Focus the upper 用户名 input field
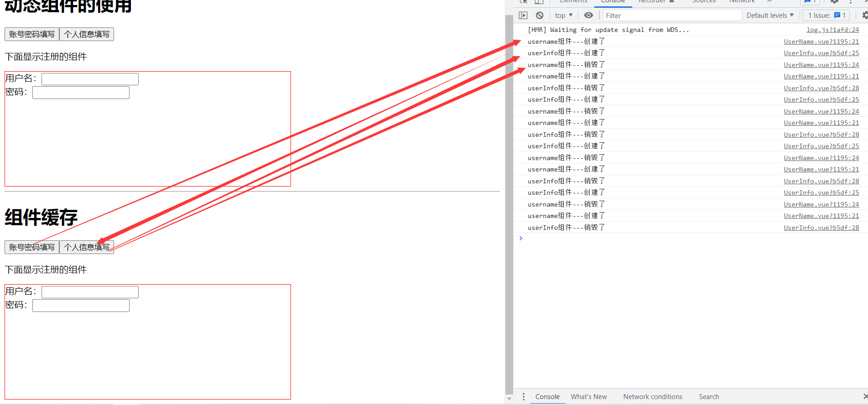 pos(90,79)
